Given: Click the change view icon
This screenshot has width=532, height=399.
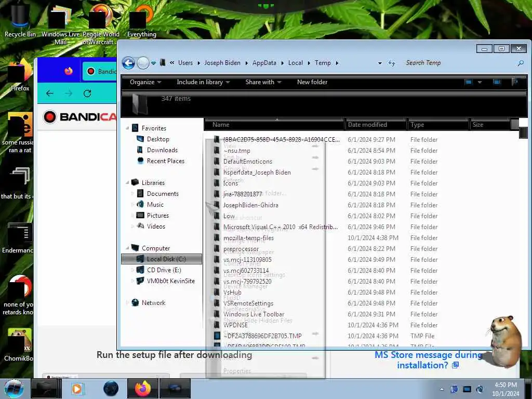Looking at the screenshot, I should 469,82.
